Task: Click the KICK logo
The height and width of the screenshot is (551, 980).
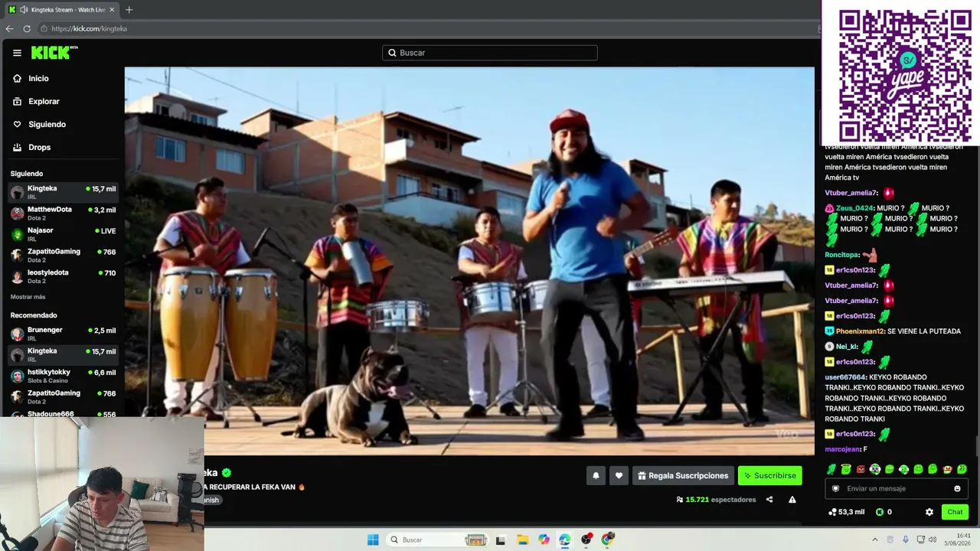Action: [54, 53]
